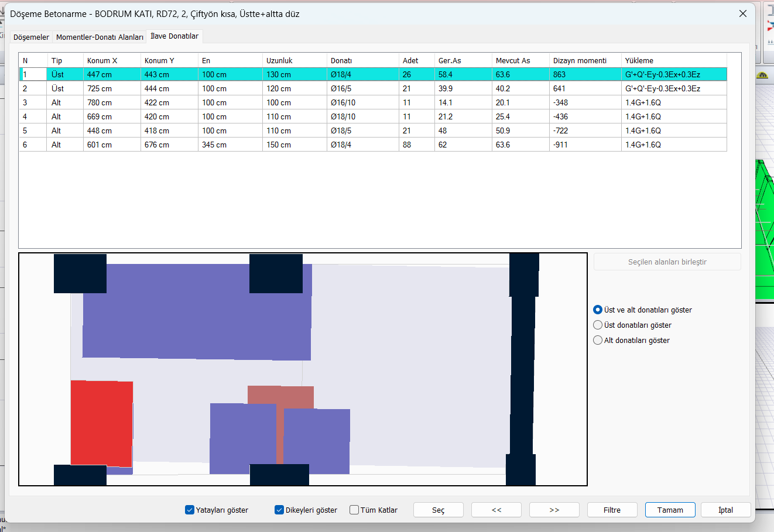Toggle the 'Dikeyleri göster' checkbox
The height and width of the screenshot is (532, 774).
click(x=279, y=510)
